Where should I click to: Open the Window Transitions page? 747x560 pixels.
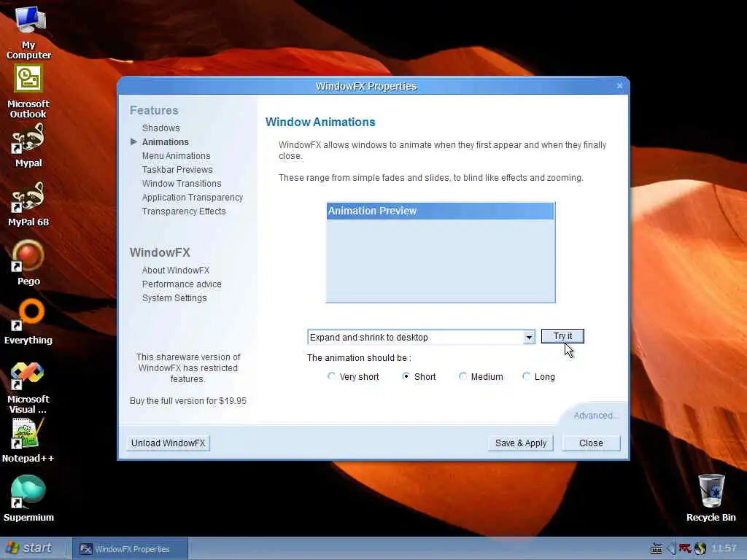[x=182, y=183]
